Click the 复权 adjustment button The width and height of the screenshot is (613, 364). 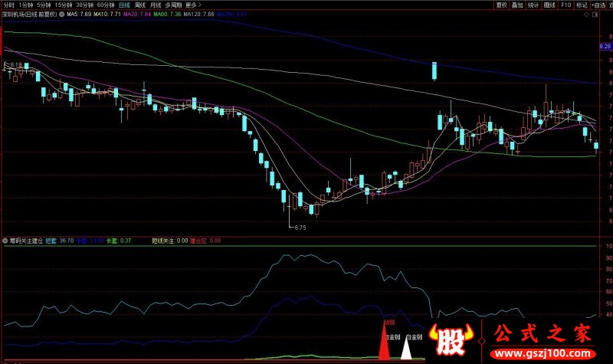tap(502, 5)
